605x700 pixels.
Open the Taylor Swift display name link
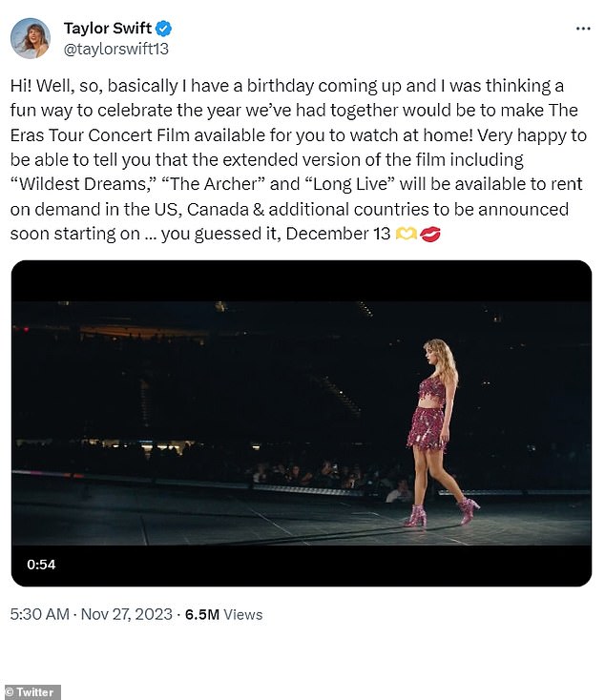click(108, 28)
